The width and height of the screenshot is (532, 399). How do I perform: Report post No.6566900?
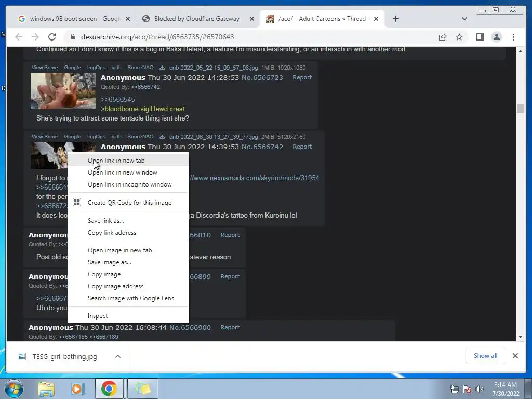coord(230,327)
